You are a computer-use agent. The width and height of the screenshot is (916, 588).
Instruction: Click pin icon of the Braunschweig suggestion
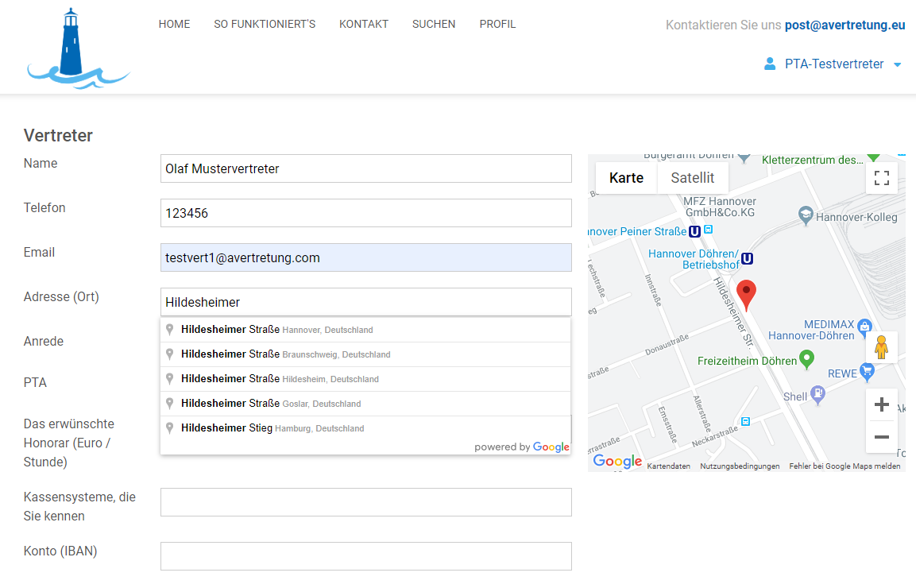click(169, 354)
